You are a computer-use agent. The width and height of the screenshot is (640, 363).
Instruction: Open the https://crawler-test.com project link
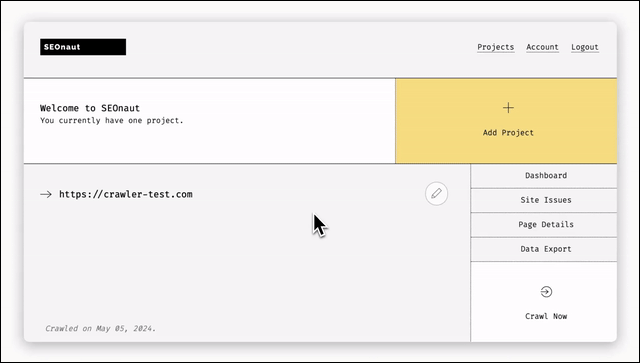coord(126,194)
